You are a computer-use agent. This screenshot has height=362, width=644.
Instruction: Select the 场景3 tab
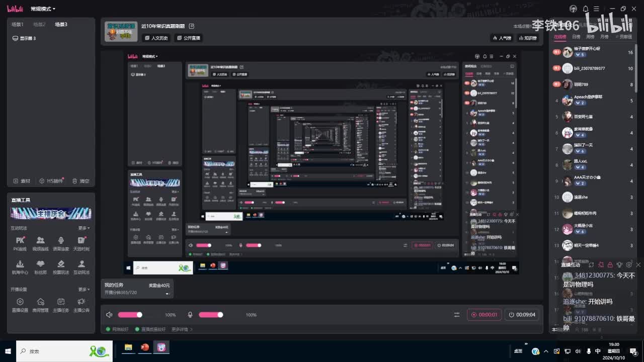click(x=61, y=24)
